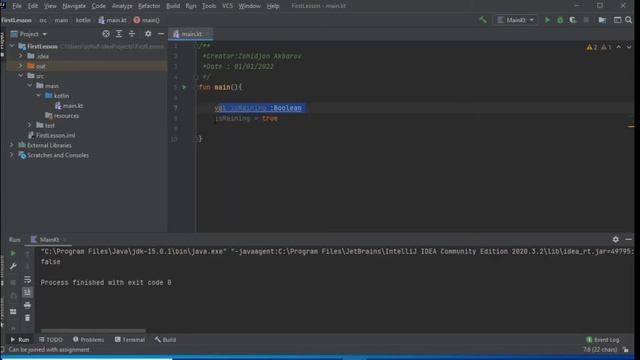Viewport: 640px width, 360px height.
Task: Click the horizontal scrollbar in Run console
Action: click(93, 331)
